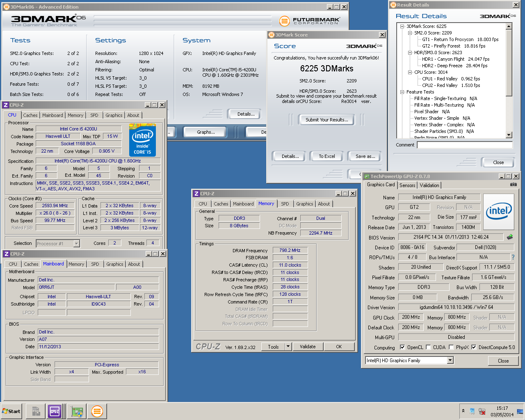Click Details button in the Score window
The width and height of the screenshot is (525, 420).
tap(290, 156)
